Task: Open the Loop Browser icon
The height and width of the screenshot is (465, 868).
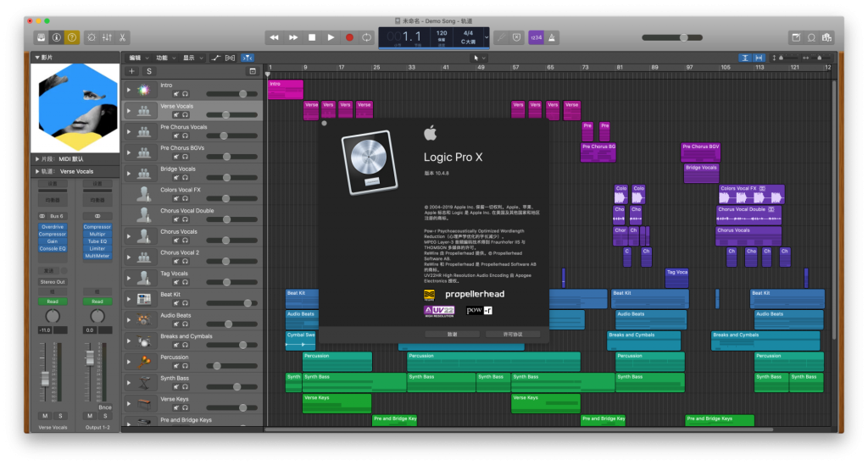Action: (x=811, y=37)
